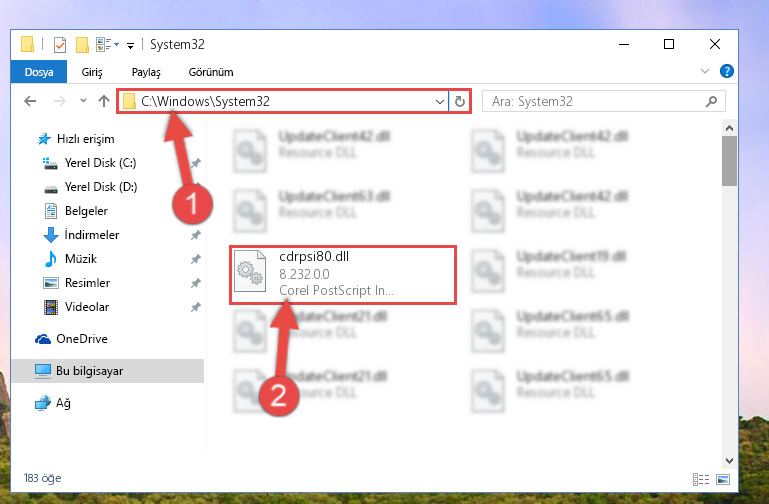Open the Customize Quick Access Toolbar dropdown

(x=130, y=46)
